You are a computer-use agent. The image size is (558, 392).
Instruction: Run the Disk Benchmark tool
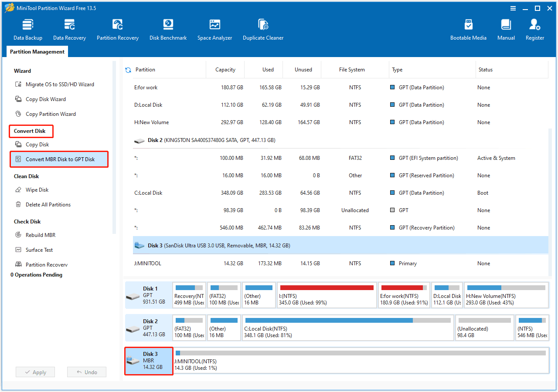tap(168, 29)
